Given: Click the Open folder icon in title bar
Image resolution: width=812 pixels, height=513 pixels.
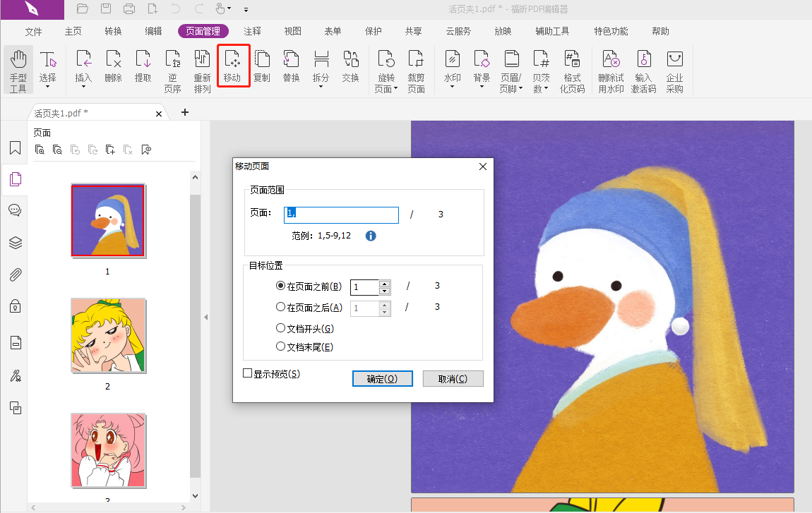Looking at the screenshot, I should (82, 8).
